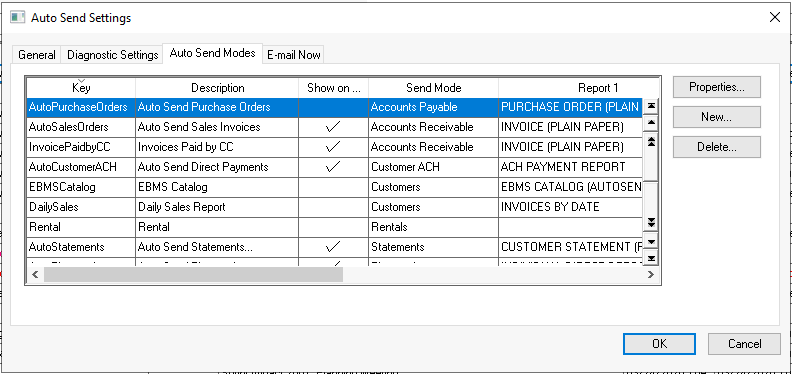Sort by the Key column header
The image size is (792, 374).
point(81,88)
